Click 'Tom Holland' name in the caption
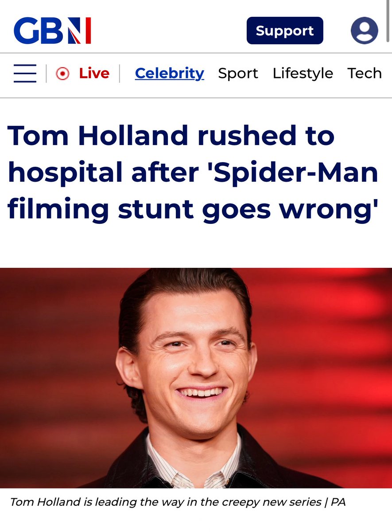Viewport: 392px width, 532px height. [x=45, y=502]
